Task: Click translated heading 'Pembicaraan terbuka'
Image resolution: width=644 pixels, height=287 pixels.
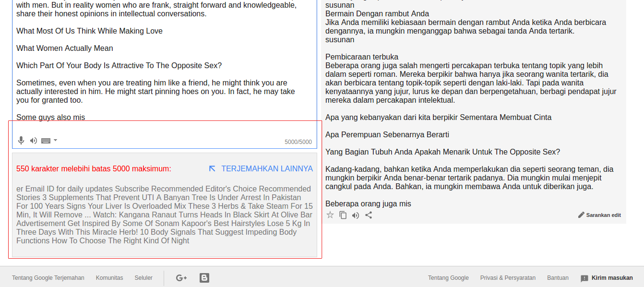Action: click(x=362, y=57)
